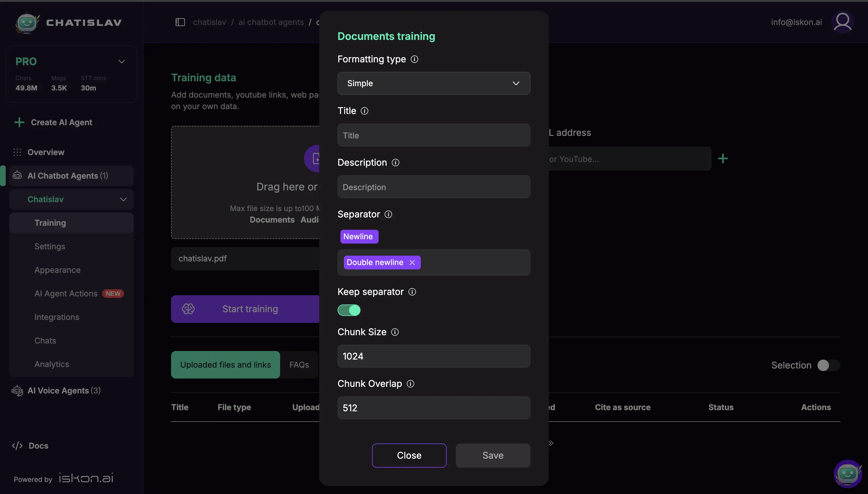868x494 pixels.
Task: Click the Cite as source column header
Action: point(623,407)
